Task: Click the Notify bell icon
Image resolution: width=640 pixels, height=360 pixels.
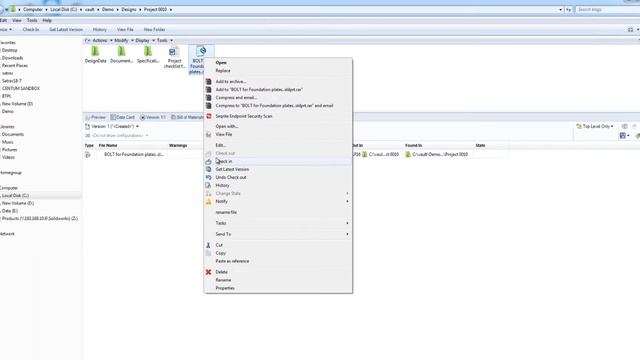Action: point(209,202)
